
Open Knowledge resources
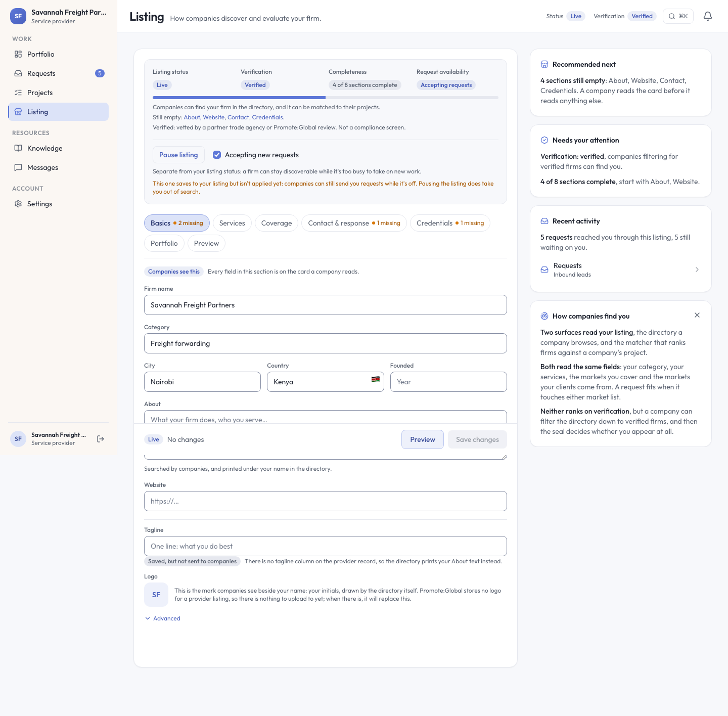pos(58,148)
